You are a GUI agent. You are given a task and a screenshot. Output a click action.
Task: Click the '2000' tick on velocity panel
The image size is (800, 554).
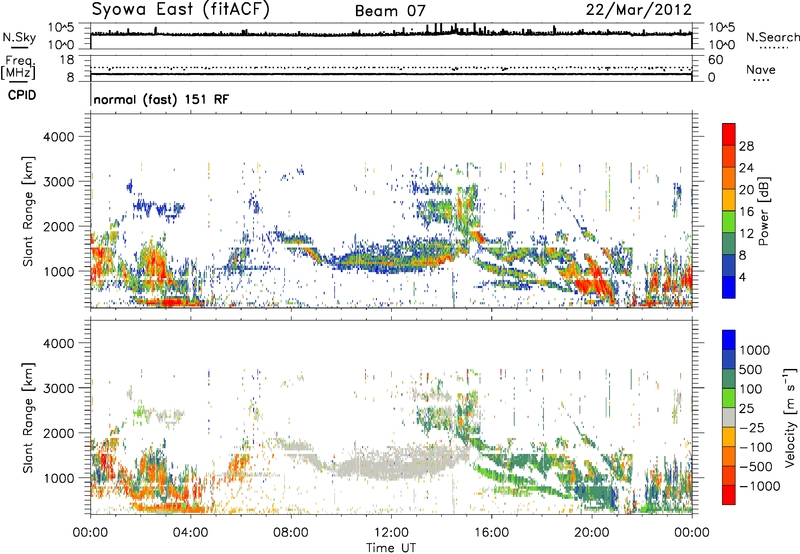click(58, 433)
